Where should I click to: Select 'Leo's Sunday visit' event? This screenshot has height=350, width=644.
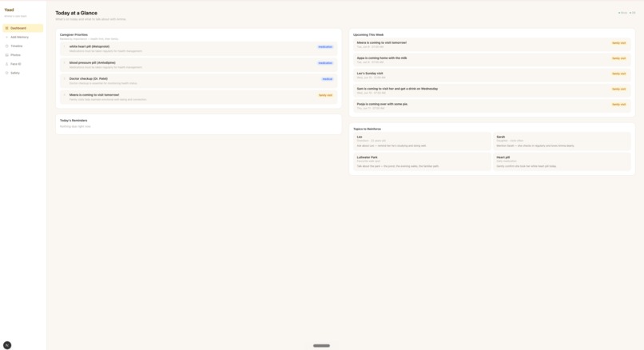click(491, 75)
